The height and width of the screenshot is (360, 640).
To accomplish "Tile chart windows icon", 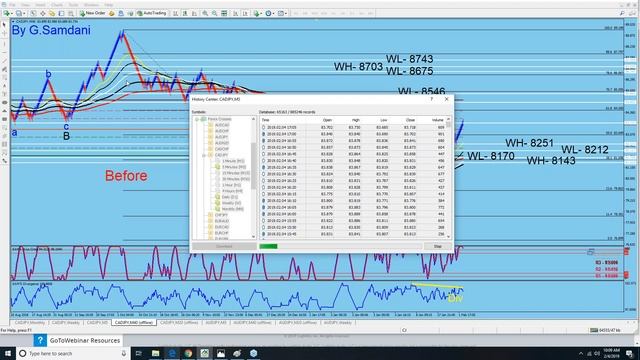I will pyautogui.click(x=224, y=13).
